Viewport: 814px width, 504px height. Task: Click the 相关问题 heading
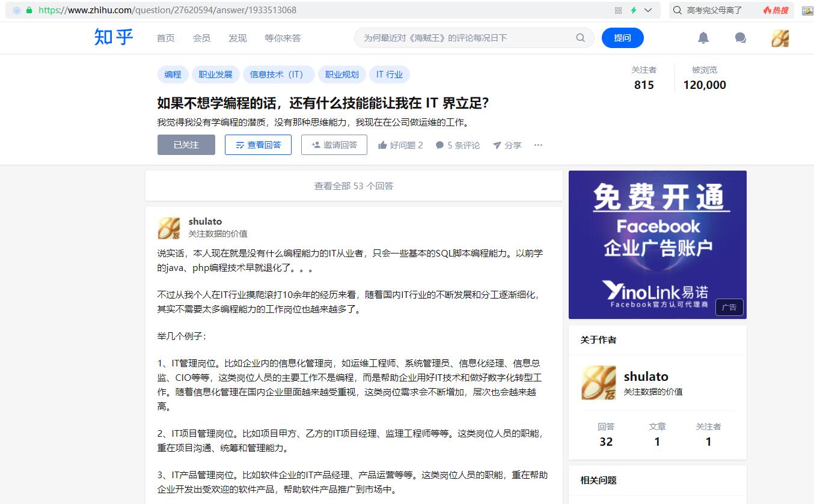[598, 481]
